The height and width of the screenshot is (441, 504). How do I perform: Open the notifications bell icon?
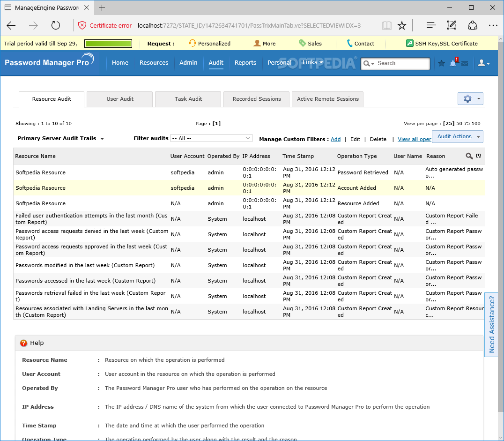453,63
